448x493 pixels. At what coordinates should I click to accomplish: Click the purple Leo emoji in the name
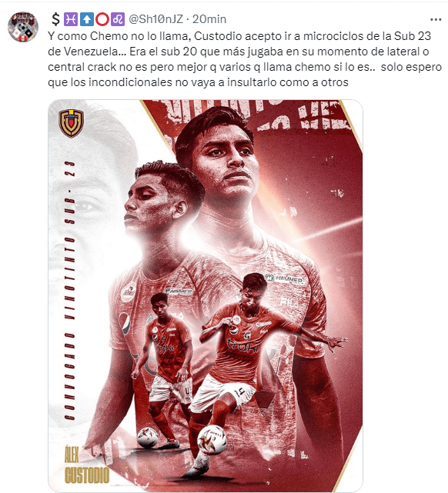click(118, 19)
